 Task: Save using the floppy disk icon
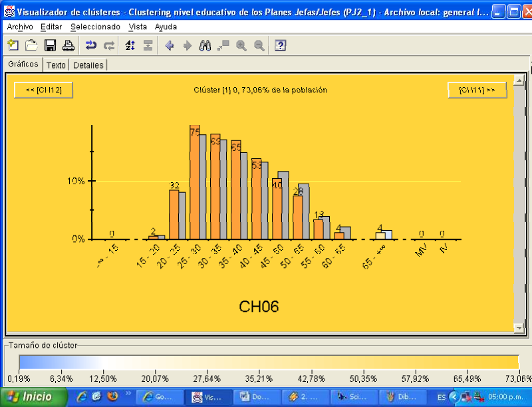pos(50,45)
